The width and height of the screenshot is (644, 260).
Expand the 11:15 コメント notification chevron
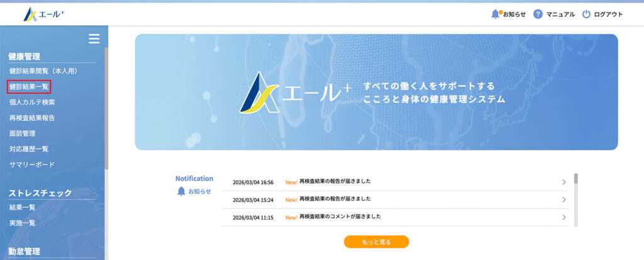click(x=564, y=217)
